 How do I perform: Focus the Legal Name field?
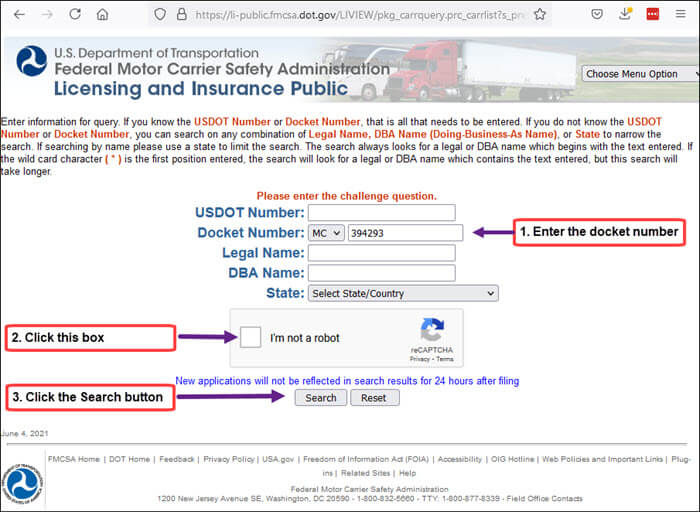click(x=382, y=253)
